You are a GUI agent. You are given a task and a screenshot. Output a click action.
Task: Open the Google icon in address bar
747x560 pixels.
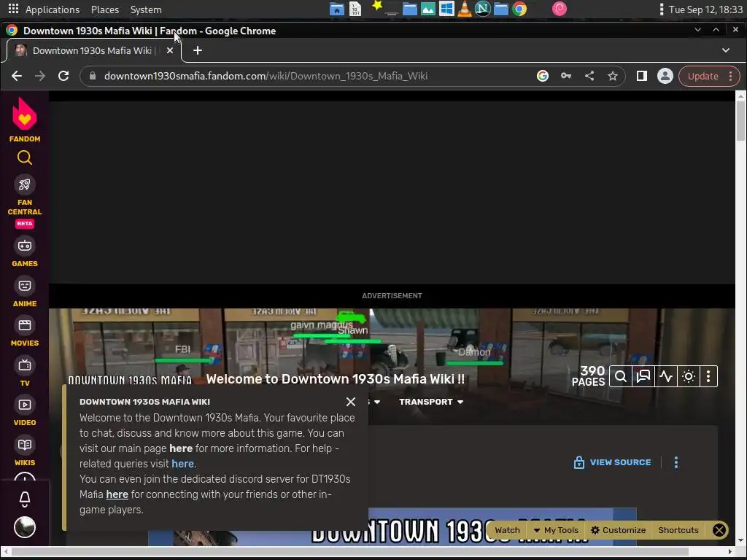tap(543, 76)
